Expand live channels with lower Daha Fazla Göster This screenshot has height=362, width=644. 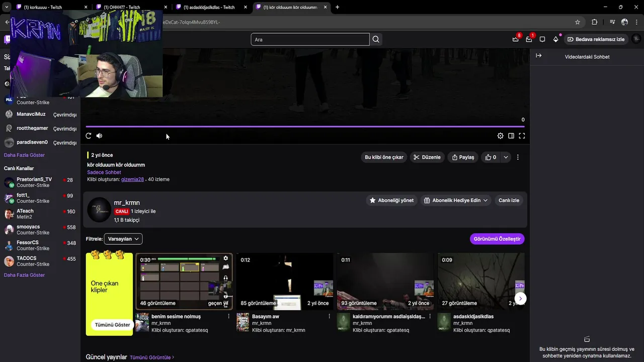click(24, 275)
